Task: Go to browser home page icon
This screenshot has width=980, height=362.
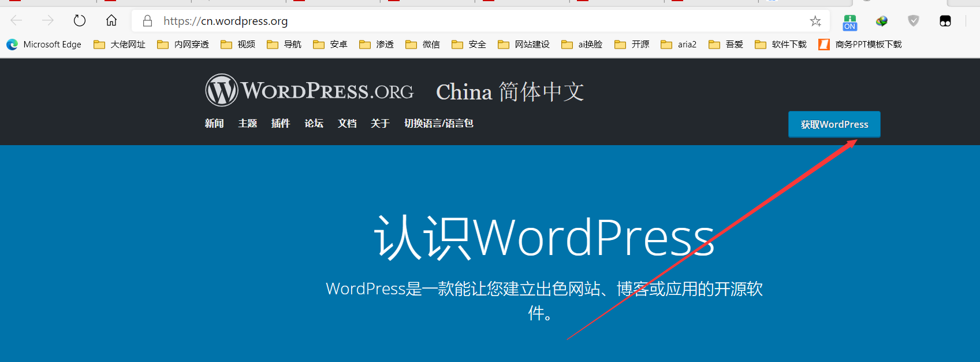Action: click(x=111, y=21)
